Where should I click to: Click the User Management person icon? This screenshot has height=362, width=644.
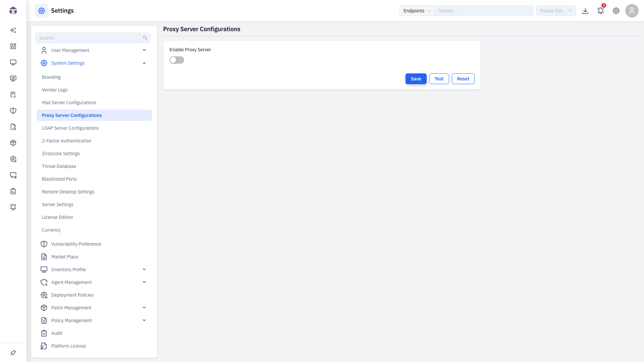tap(44, 50)
